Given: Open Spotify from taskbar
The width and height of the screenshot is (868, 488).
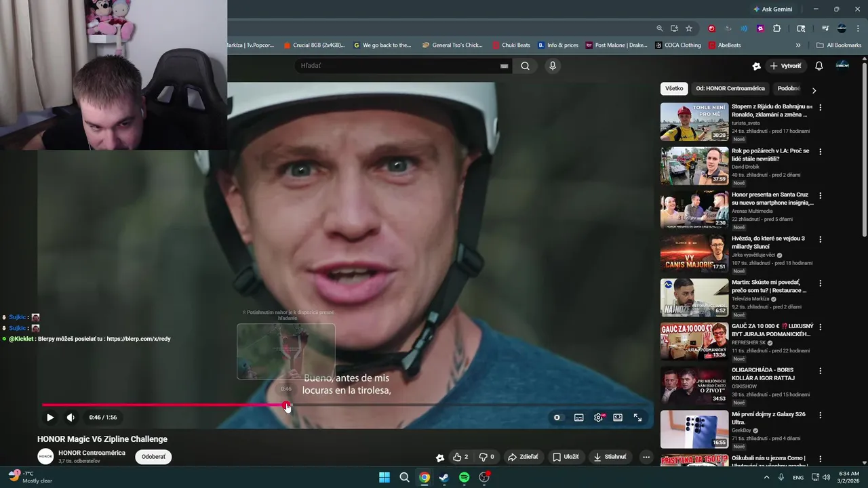Looking at the screenshot, I should tap(464, 477).
